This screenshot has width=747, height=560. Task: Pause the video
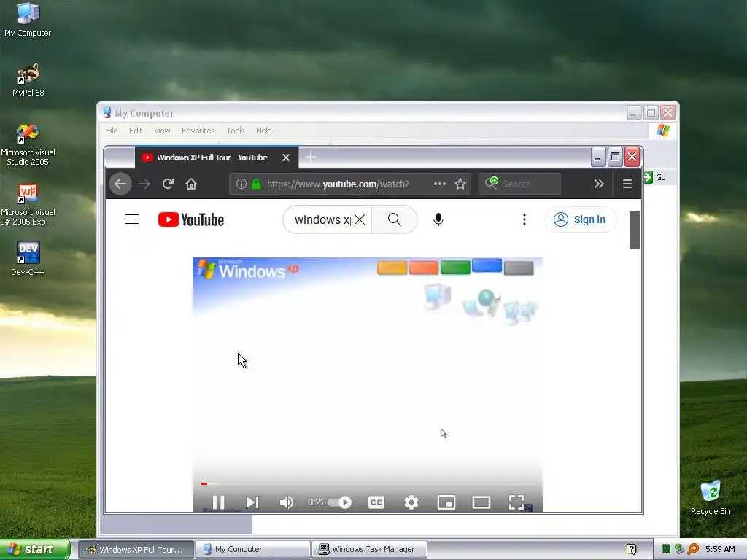point(218,502)
